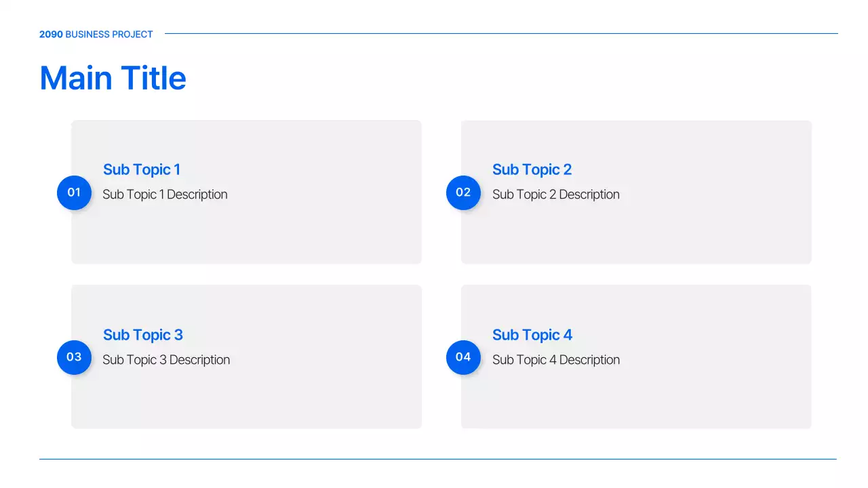This screenshot has height=488, width=868.
Task: Select the Sub Topic 2 Description text
Action: point(556,195)
